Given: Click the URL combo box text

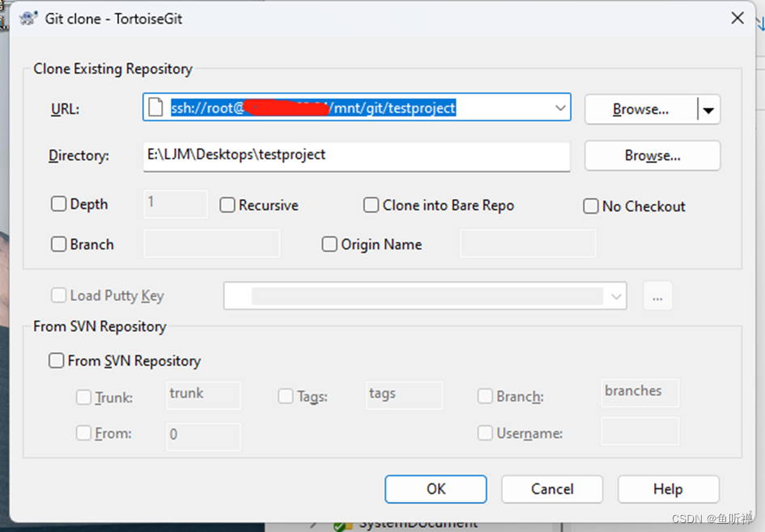Looking at the screenshot, I should [x=313, y=108].
